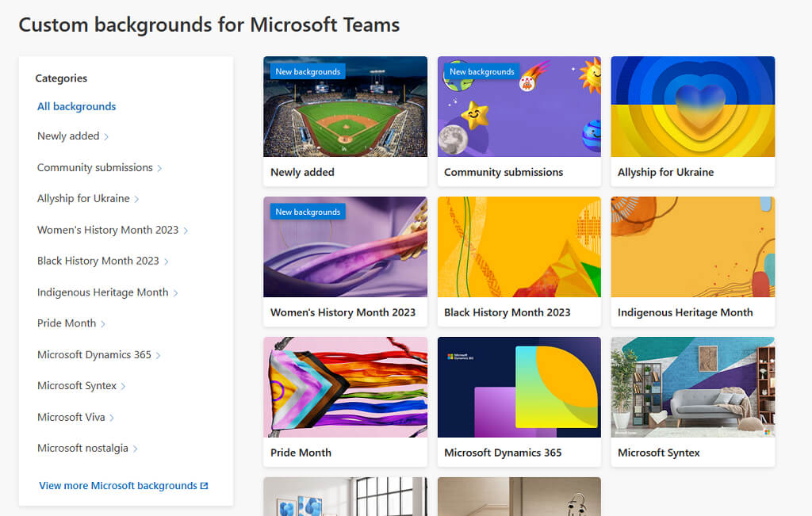Open the Community submissions emoji thumbnail
812x516 pixels.
point(519,111)
